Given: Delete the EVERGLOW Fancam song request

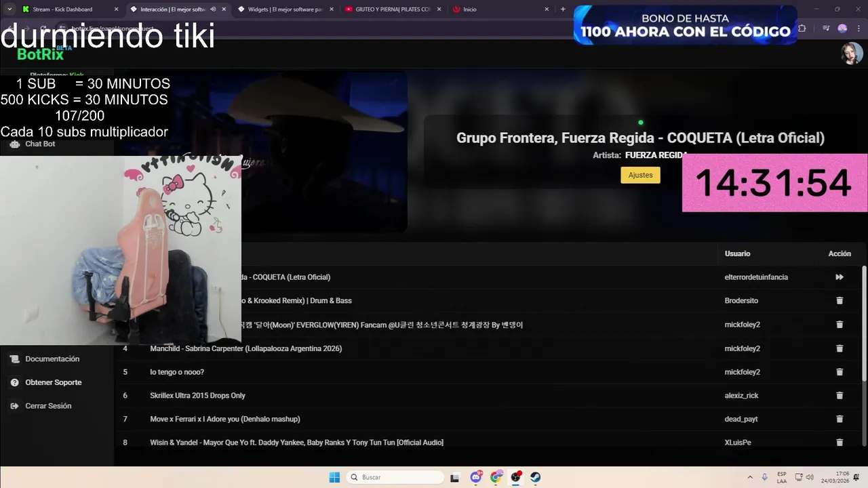Looking at the screenshot, I should pos(840,325).
